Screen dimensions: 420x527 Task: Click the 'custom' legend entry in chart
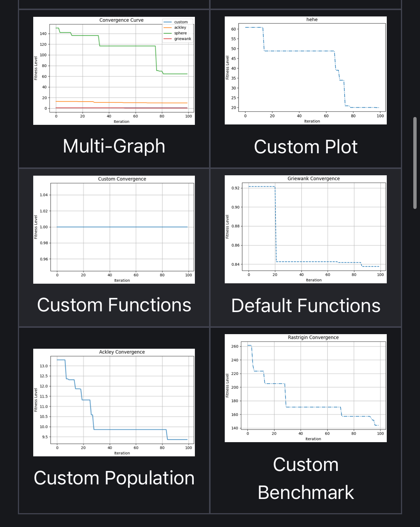[181, 22]
